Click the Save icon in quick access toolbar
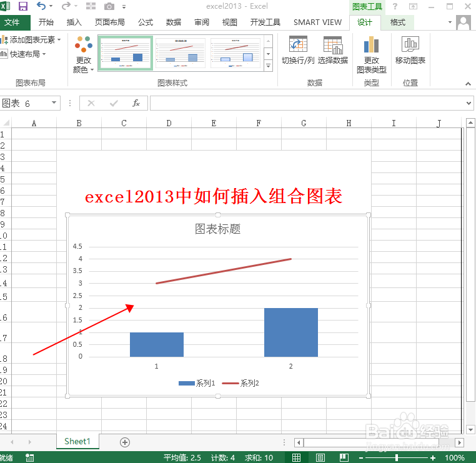Screen dimensions: 476x463 click(x=22, y=6)
